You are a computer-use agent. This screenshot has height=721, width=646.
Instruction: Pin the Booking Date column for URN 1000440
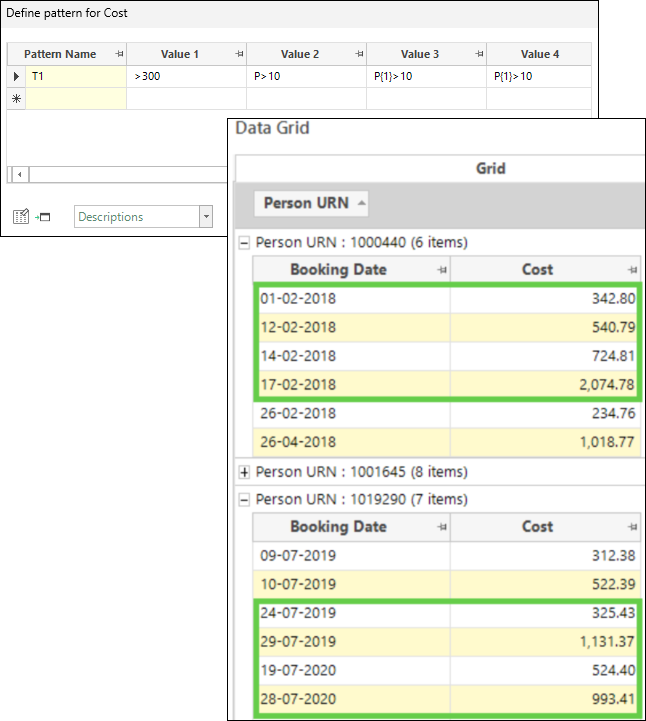(441, 270)
